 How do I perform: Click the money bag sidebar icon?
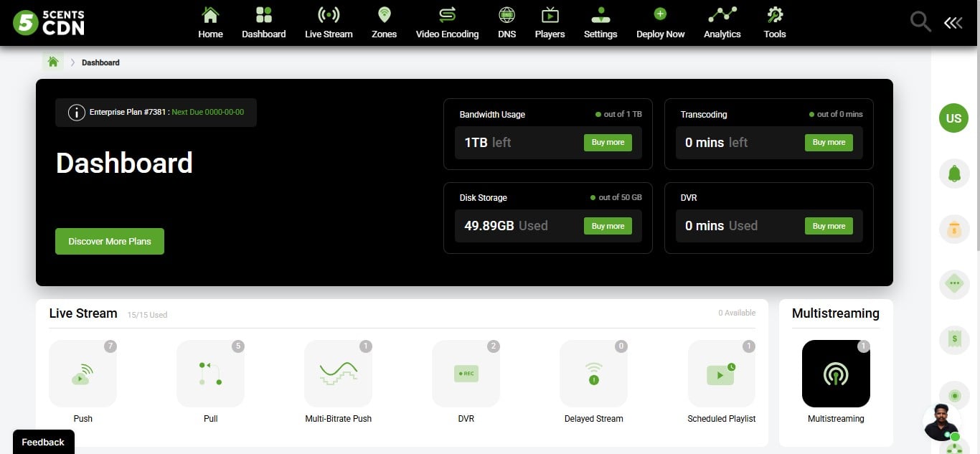(x=954, y=230)
